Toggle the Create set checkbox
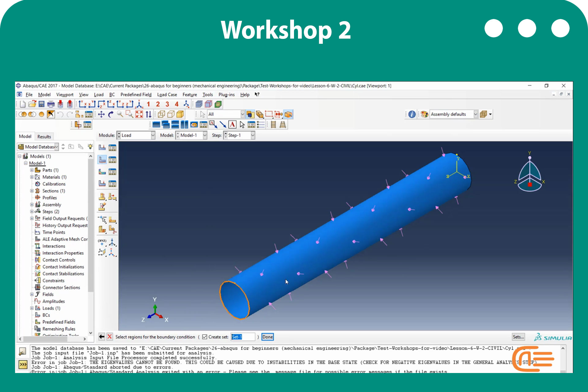588x392 pixels. (x=205, y=337)
